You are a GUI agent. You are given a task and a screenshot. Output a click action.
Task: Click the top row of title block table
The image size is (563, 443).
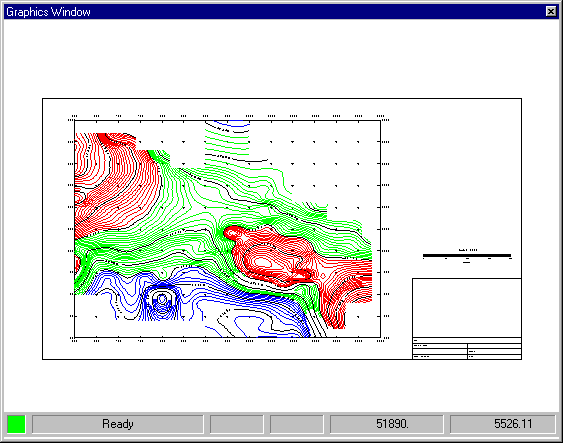click(x=467, y=340)
